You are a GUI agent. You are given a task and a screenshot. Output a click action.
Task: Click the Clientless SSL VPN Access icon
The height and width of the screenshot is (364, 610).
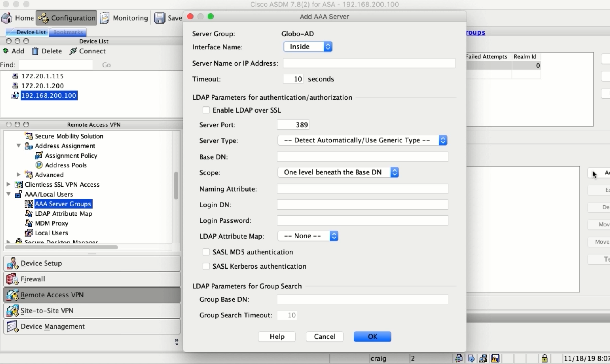coord(19,185)
